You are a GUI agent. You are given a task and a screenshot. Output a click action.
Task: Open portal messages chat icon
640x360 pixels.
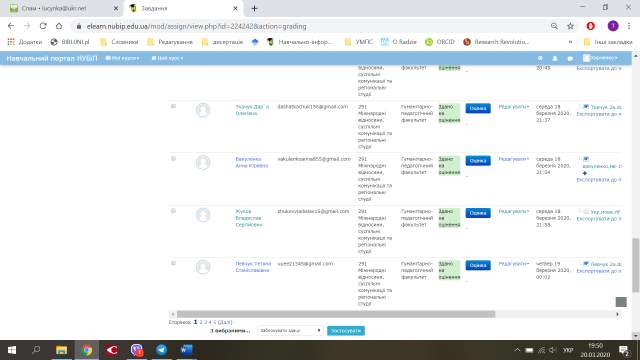(x=570, y=58)
